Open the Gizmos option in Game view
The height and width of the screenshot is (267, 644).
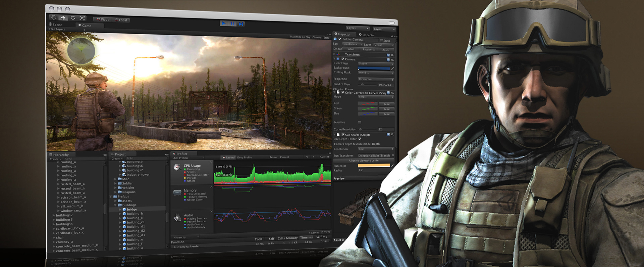tap(317, 37)
